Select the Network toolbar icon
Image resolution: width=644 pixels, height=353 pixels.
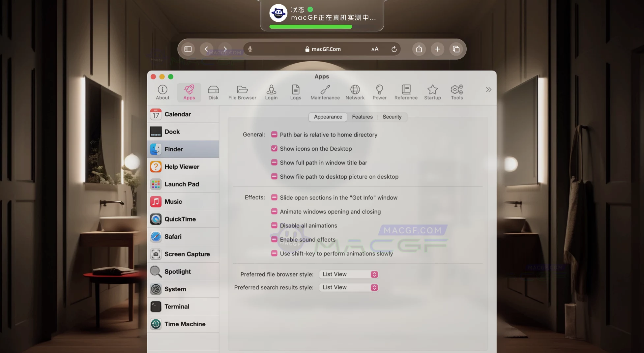tap(355, 92)
